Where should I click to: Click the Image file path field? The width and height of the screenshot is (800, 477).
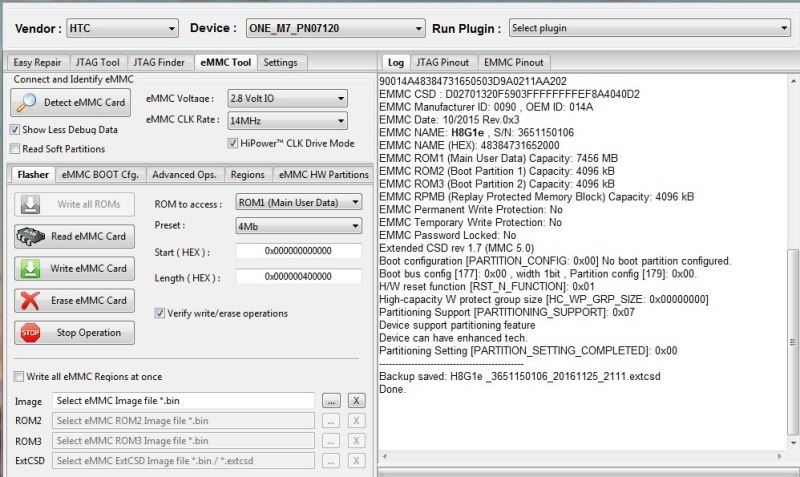(183, 401)
